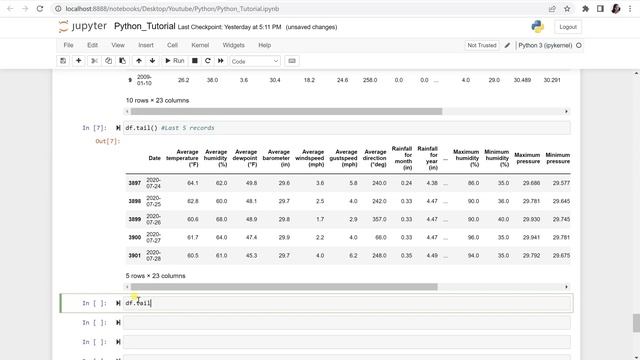
Task: Go forward with the browser forward arrow
Action: 25,9
